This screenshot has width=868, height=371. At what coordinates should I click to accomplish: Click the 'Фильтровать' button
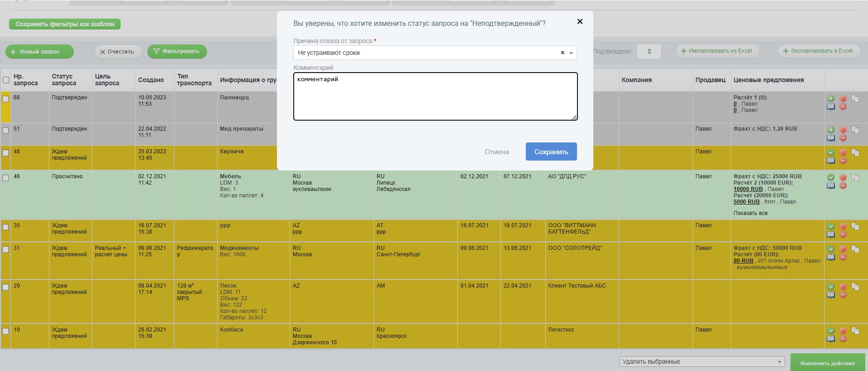pyautogui.click(x=177, y=51)
